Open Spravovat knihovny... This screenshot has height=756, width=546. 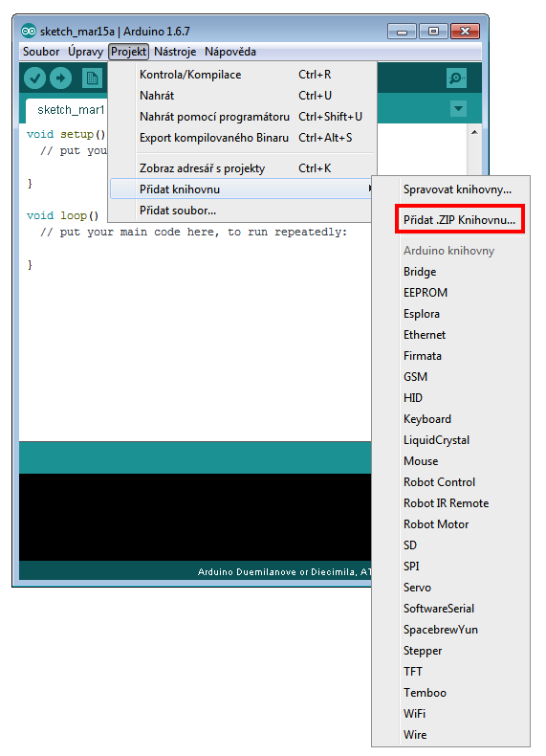pyautogui.click(x=457, y=189)
